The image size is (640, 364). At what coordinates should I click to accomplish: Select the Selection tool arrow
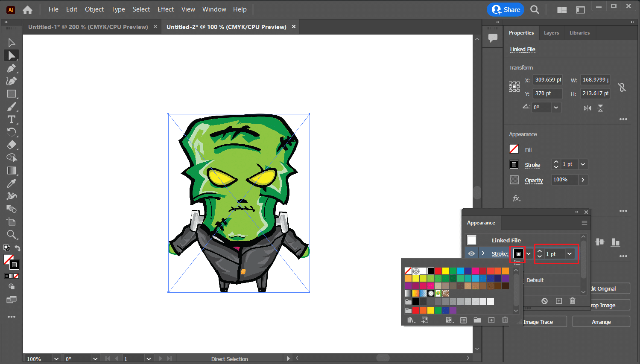[x=12, y=43]
